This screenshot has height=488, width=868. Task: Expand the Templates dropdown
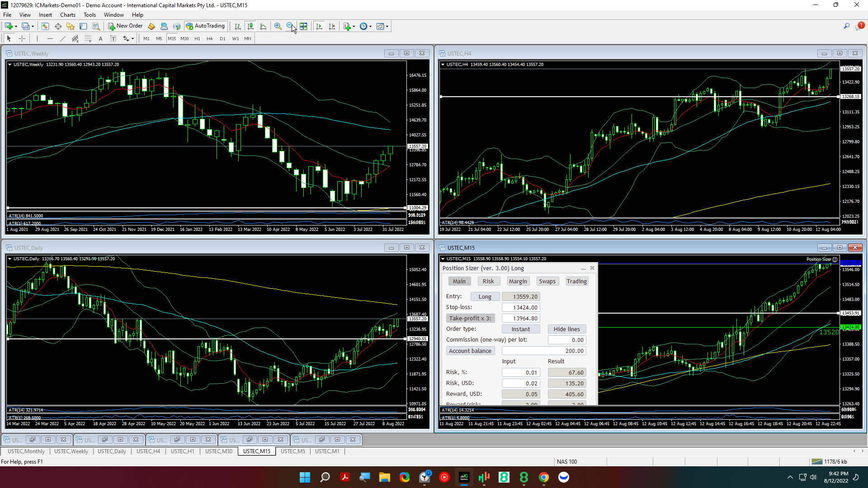(x=387, y=27)
